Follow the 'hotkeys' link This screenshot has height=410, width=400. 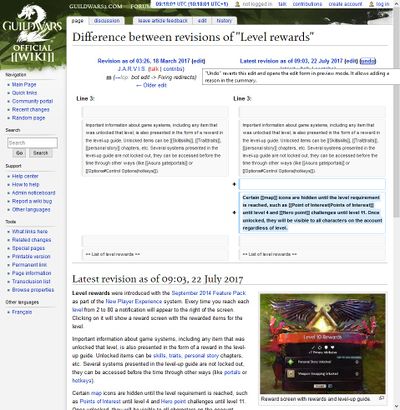82,381
